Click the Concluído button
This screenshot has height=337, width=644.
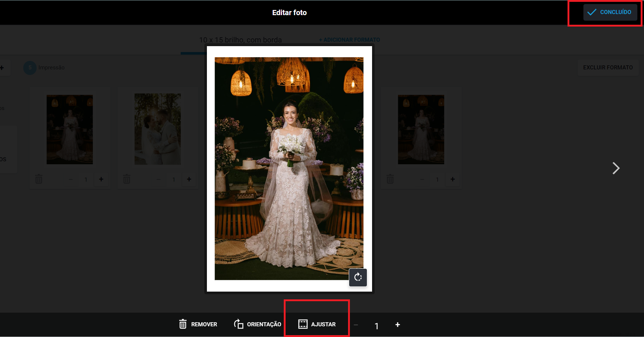(x=610, y=12)
